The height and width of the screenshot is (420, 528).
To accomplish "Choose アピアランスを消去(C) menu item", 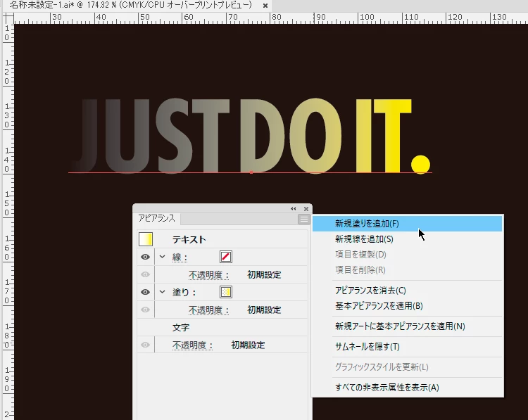I will coord(407,291).
